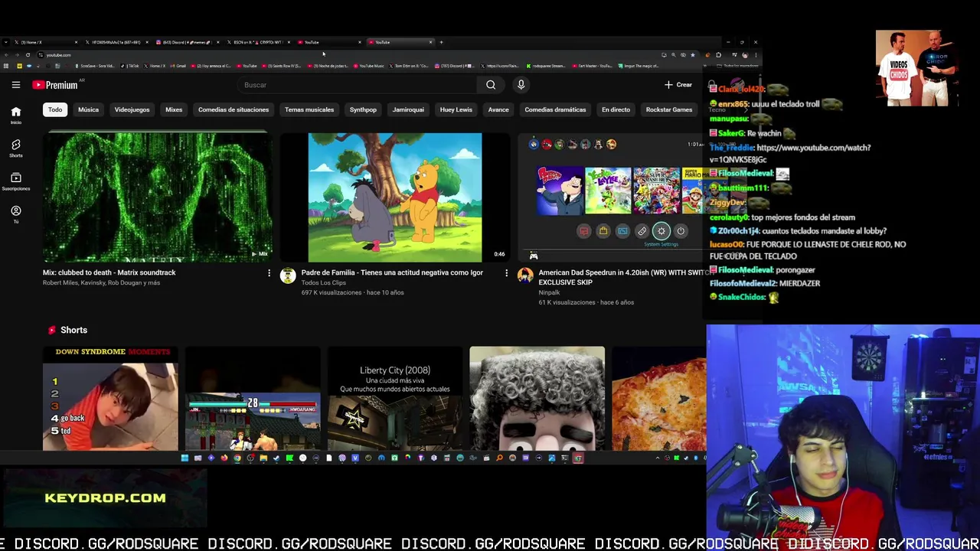The width and height of the screenshot is (980, 551).
Task: Filter by the Synthpop chip
Action: coord(363,109)
